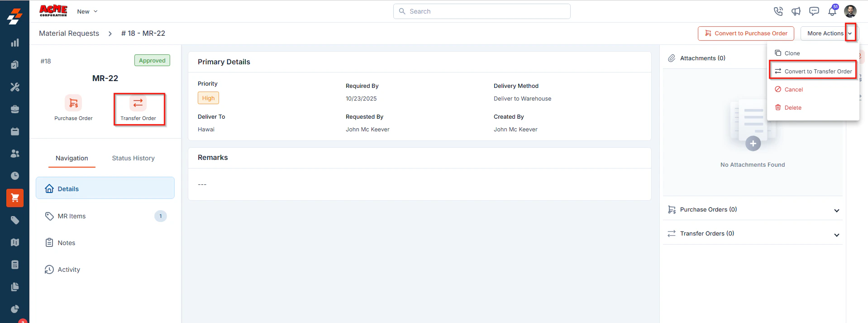This screenshot has height=323, width=868.
Task: Click the global Search field
Action: [482, 11]
